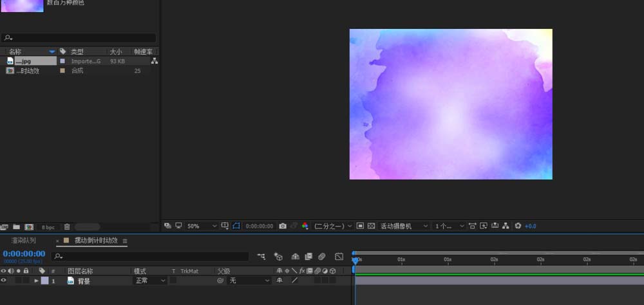Take a snapshot with camera icon
Image resolution: width=644 pixels, height=305 pixels.
tap(283, 226)
